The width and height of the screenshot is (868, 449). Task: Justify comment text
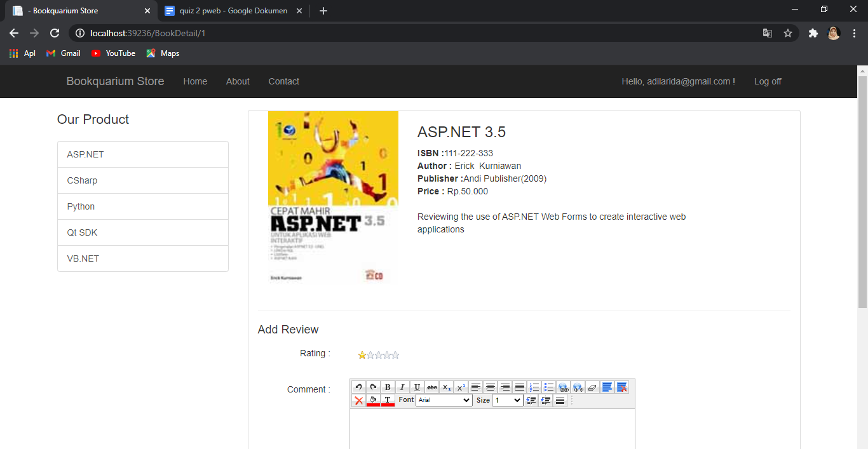point(520,387)
